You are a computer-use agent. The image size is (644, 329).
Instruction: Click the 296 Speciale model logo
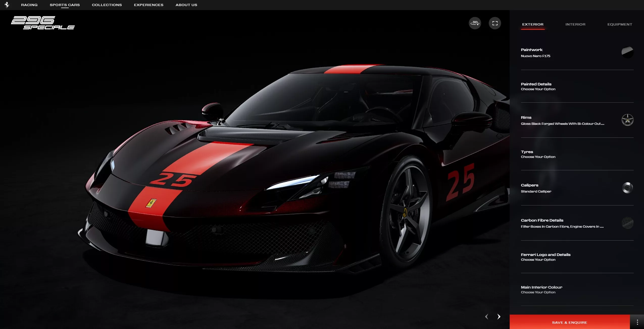click(43, 23)
